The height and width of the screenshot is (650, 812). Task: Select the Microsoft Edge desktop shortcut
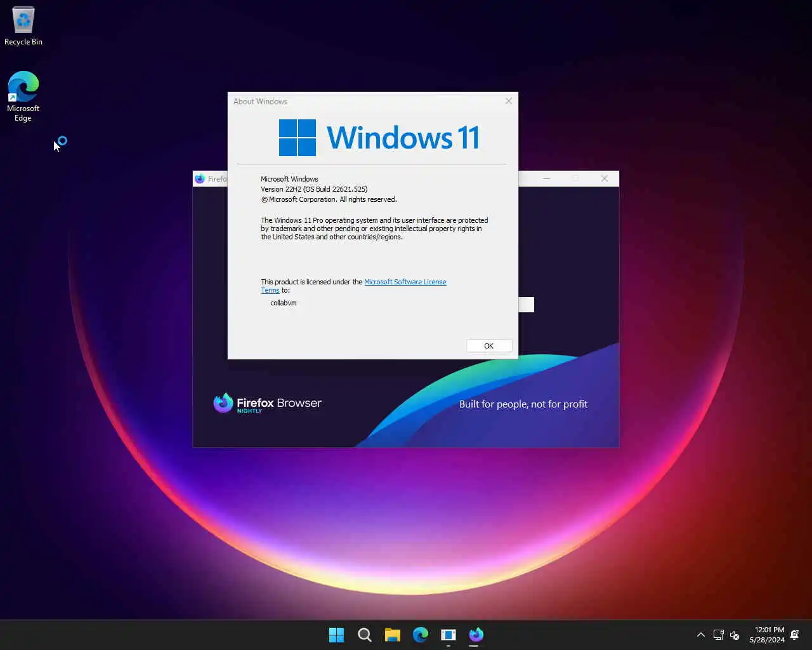23,96
